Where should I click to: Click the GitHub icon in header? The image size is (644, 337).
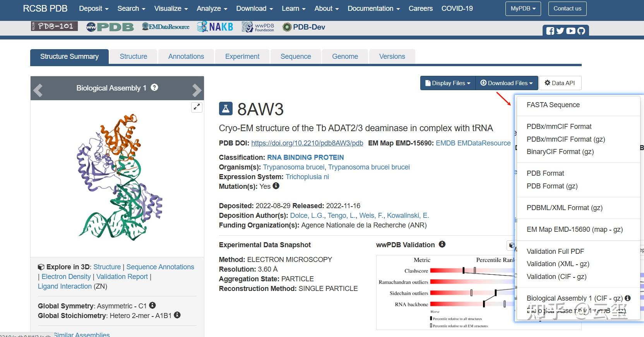coord(581,31)
